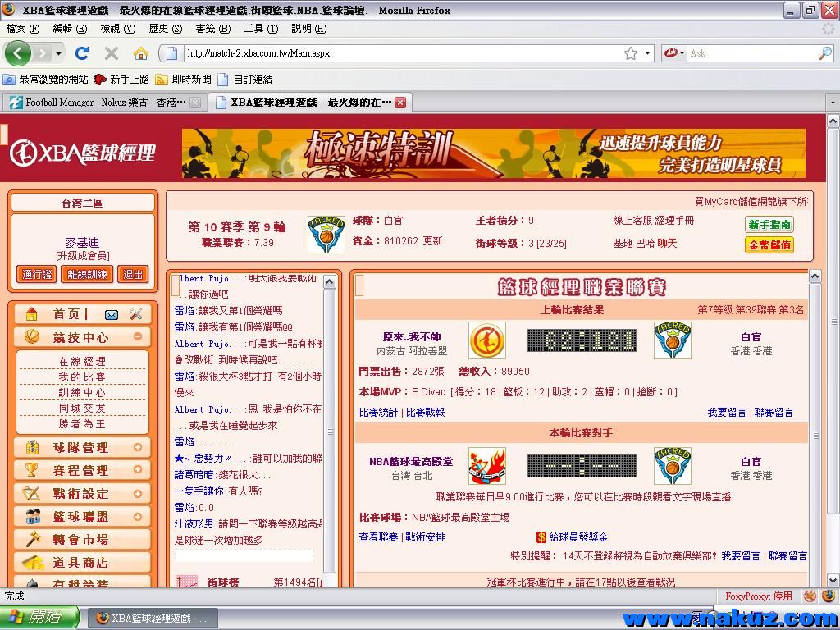Screen dimensions: 840x630
Task: Bookmark this page with the star icon
Action: pyautogui.click(x=631, y=53)
